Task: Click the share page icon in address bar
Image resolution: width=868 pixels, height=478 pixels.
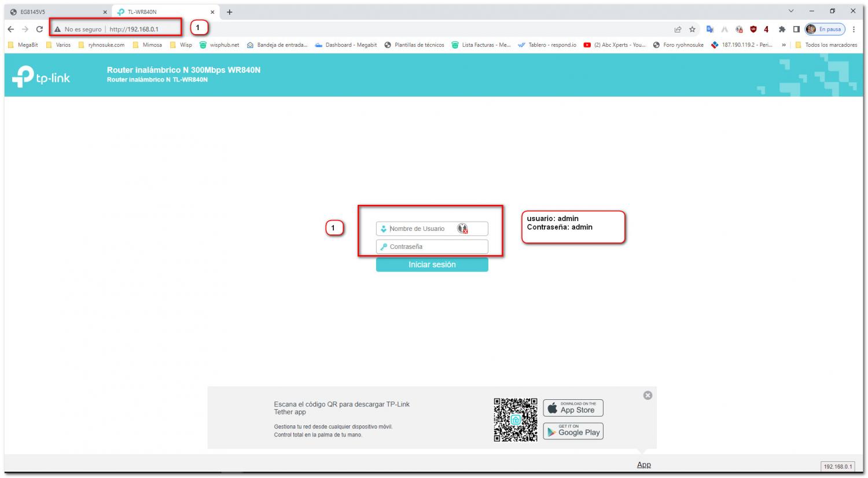Action: point(678,30)
